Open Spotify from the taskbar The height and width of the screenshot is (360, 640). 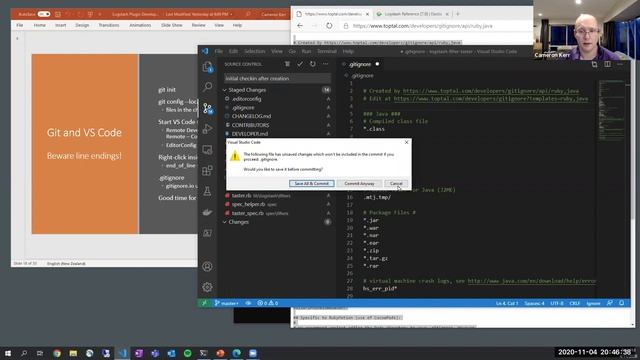[x=187, y=353]
